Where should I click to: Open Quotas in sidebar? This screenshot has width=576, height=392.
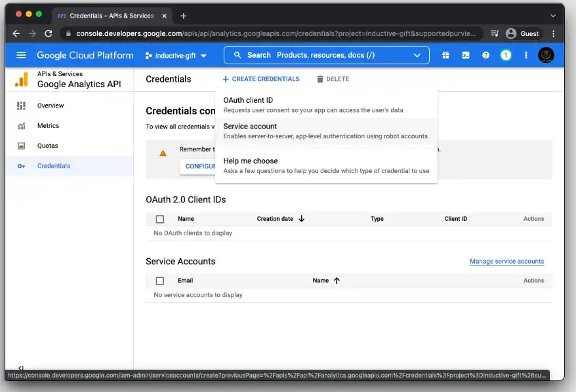pos(70,146)
